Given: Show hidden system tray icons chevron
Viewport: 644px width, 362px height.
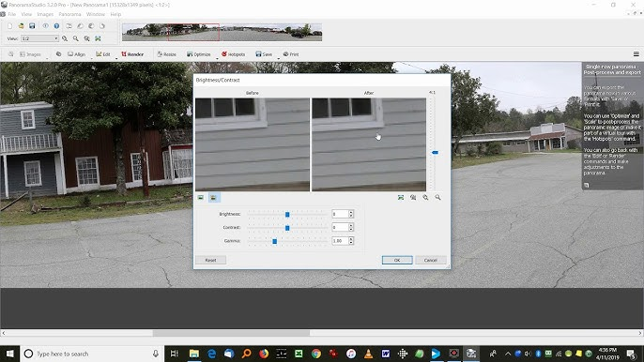Looking at the screenshot, I should pyautogui.click(x=508, y=354).
